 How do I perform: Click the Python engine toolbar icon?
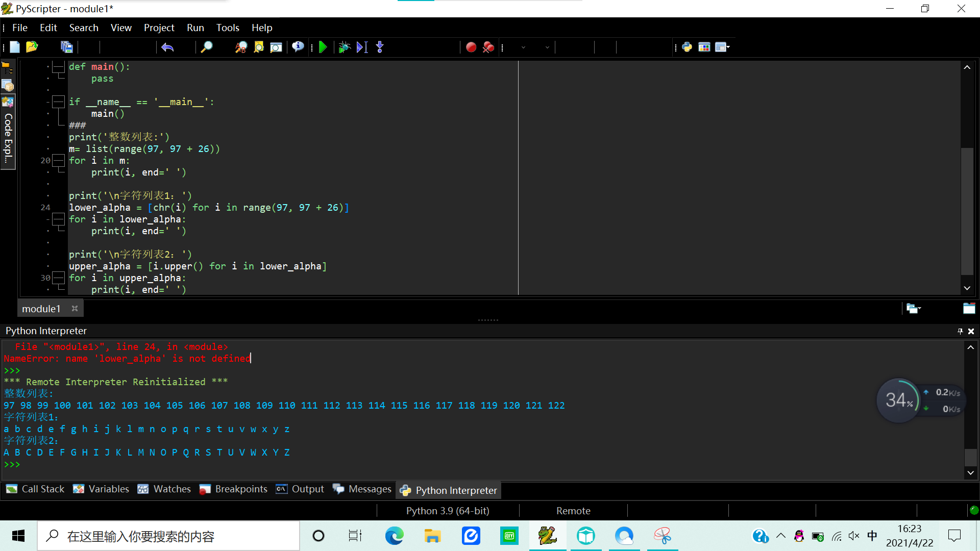point(687,47)
